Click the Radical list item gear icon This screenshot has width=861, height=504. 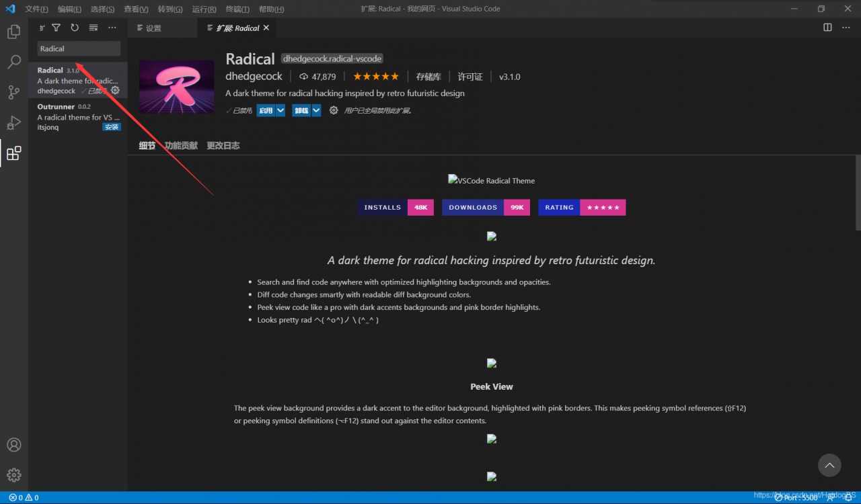[x=115, y=90]
